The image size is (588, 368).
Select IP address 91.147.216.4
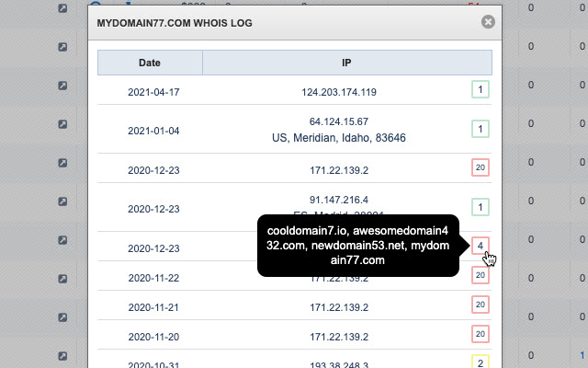tap(339, 200)
